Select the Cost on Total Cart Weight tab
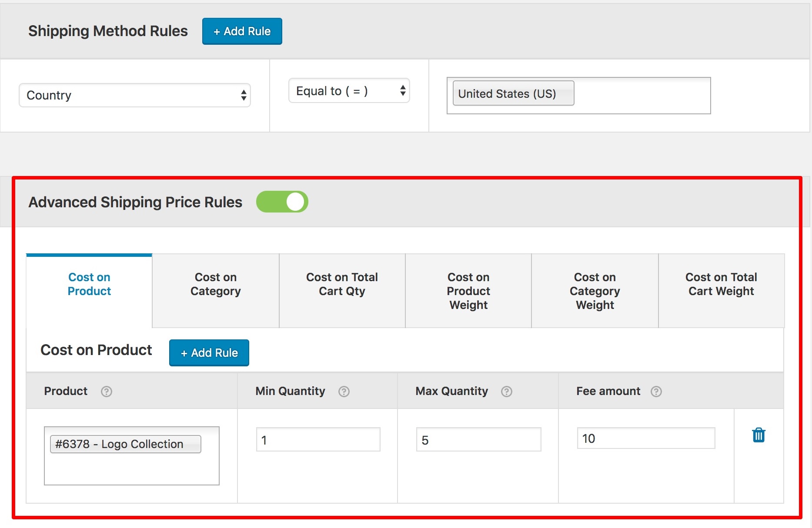Image resolution: width=812 pixels, height=528 pixels. pyautogui.click(x=721, y=284)
